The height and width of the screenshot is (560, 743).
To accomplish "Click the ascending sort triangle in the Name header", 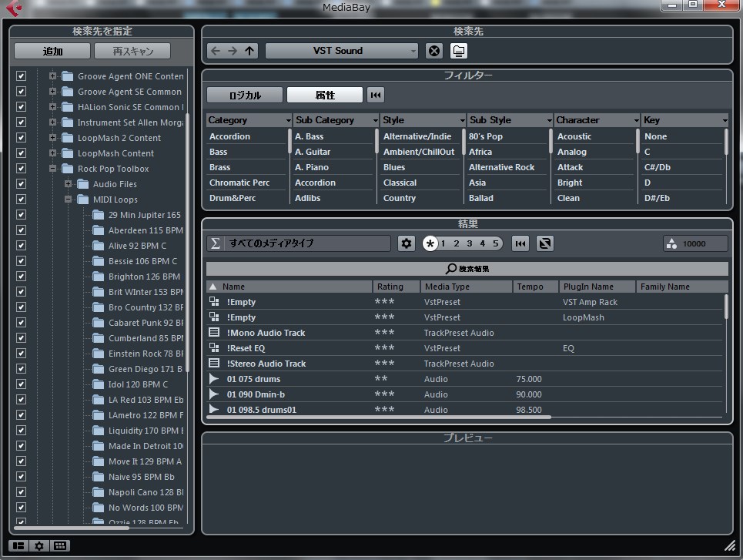I will 213,287.
